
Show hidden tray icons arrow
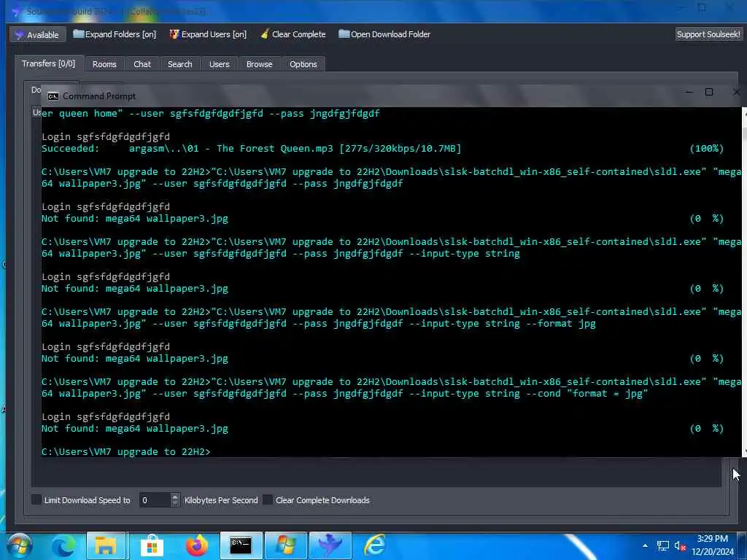coord(645,545)
